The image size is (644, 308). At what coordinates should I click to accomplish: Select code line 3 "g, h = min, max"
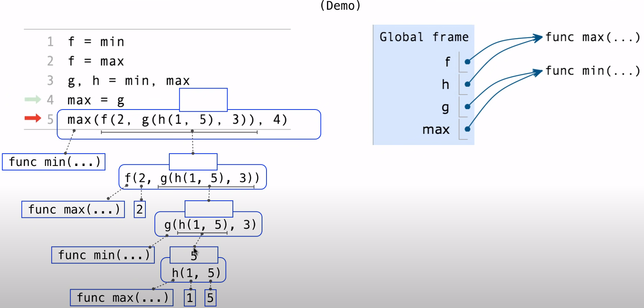coord(129,80)
